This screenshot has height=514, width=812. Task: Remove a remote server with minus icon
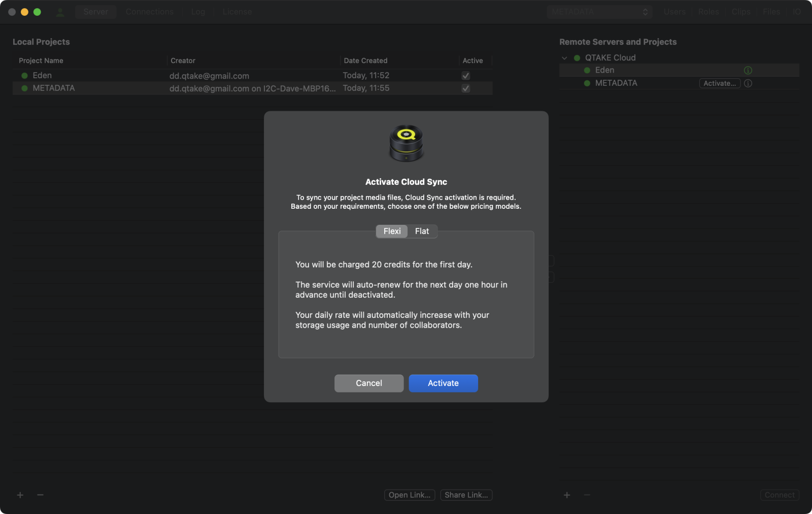[587, 495]
